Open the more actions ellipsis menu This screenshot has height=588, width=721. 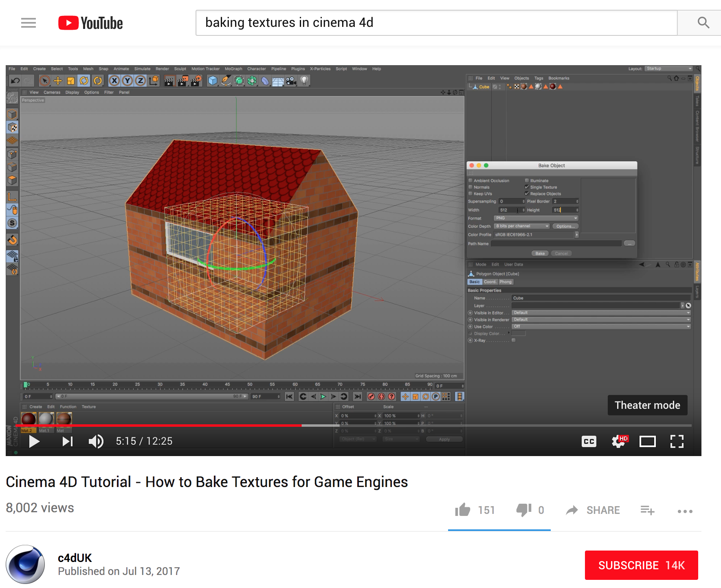[685, 511]
